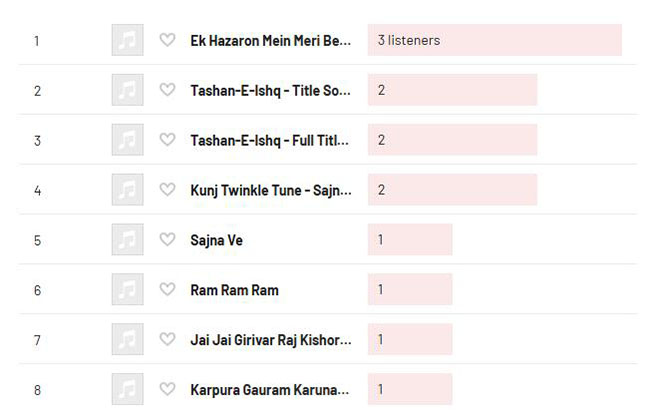Click heart icon for Karpura Gauram Karuna
Screen dimensions: 650x413
click(x=167, y=389)
